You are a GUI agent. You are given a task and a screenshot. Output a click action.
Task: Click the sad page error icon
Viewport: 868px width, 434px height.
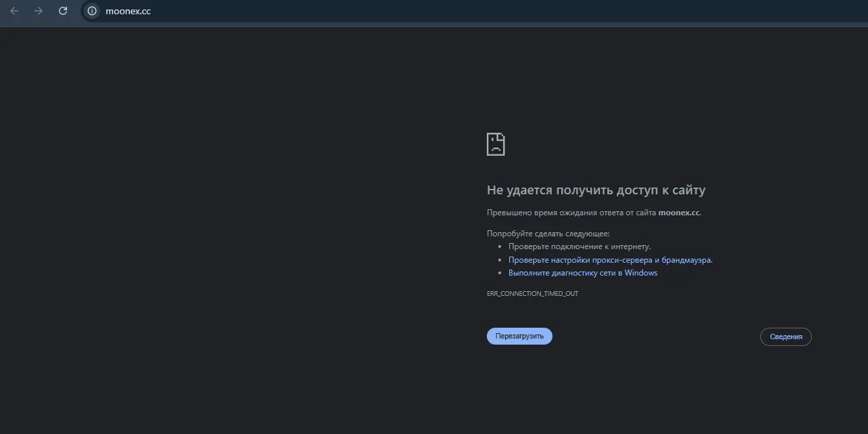[x=496, y=144]
